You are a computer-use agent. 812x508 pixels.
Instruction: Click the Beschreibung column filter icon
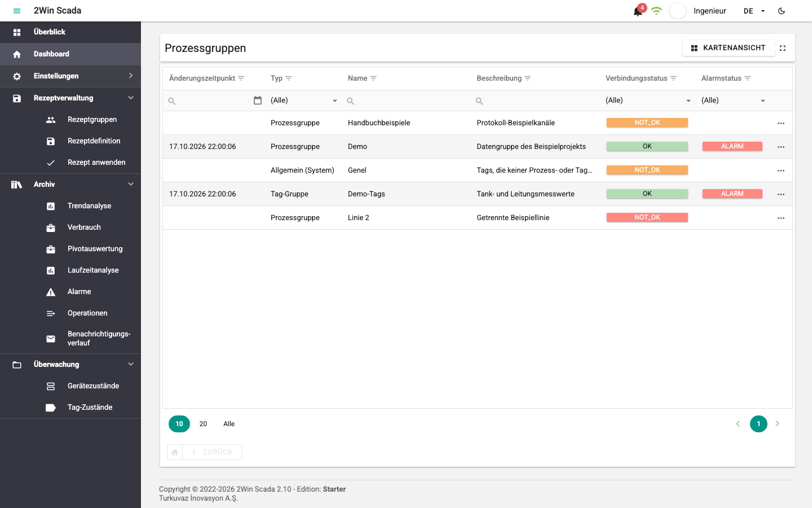[528, 78]
